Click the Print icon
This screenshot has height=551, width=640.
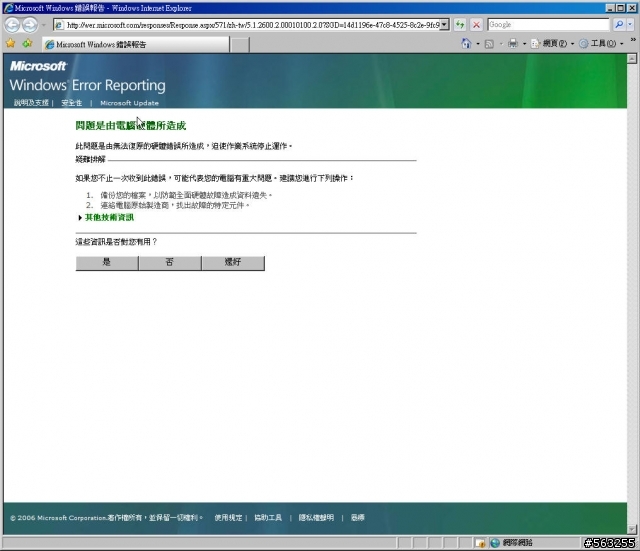(513, 43)
